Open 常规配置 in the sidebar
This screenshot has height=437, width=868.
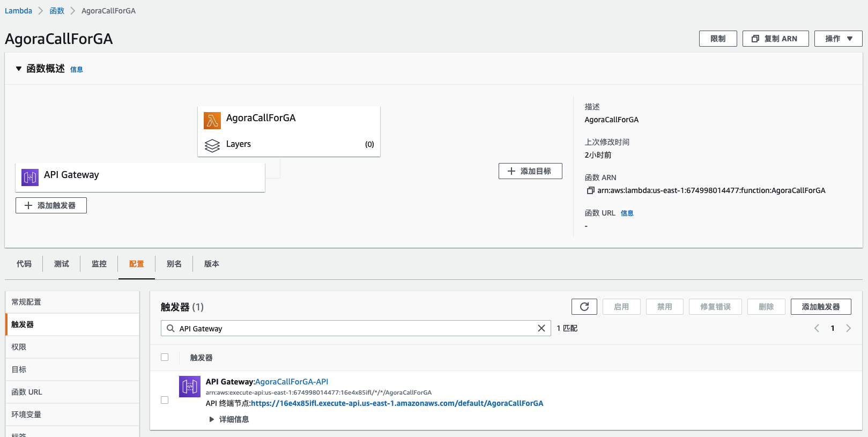pos(72,302)
